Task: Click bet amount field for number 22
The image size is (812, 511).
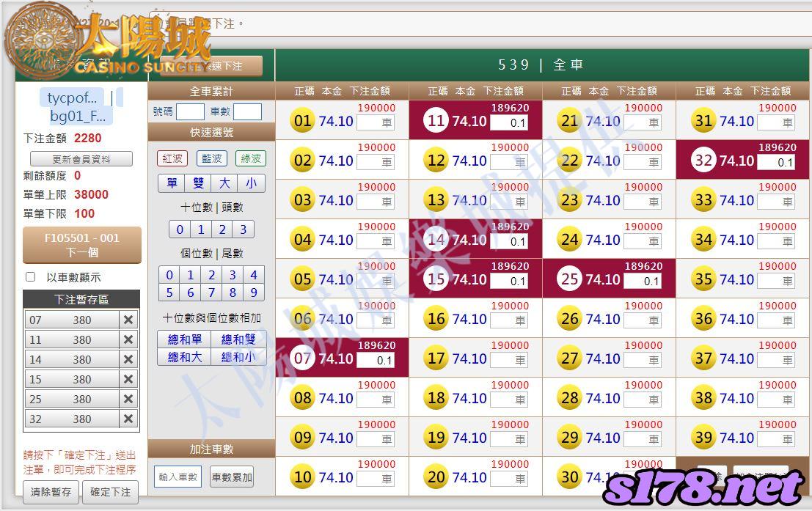Action: tap(643, 163)
